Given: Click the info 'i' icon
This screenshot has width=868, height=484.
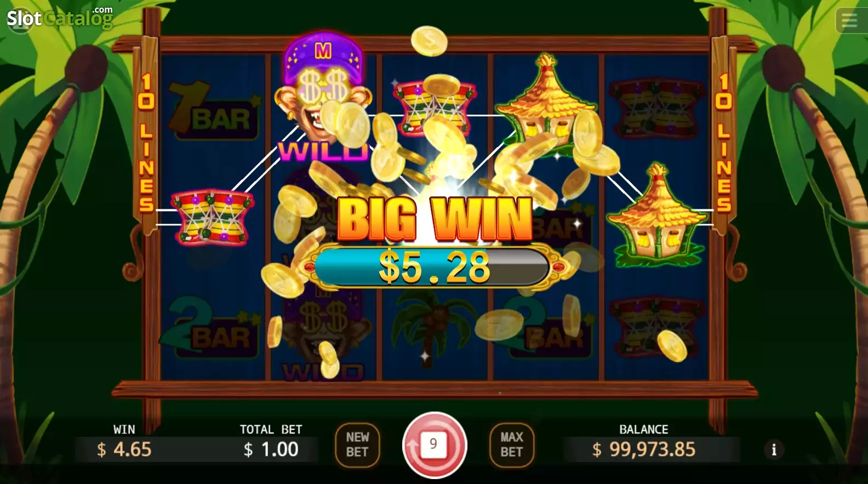Looking at the screenshot, I should [774, 450].
